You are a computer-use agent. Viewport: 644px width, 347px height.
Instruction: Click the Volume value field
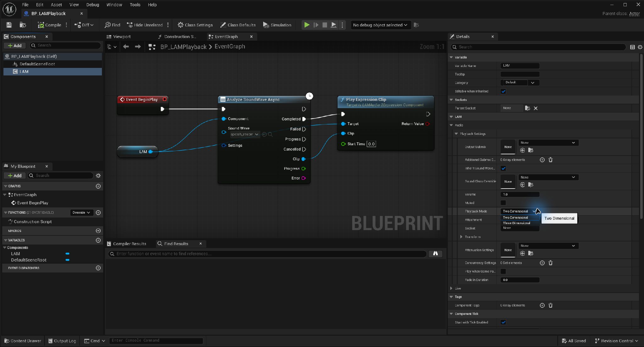(x=520, y=194)
